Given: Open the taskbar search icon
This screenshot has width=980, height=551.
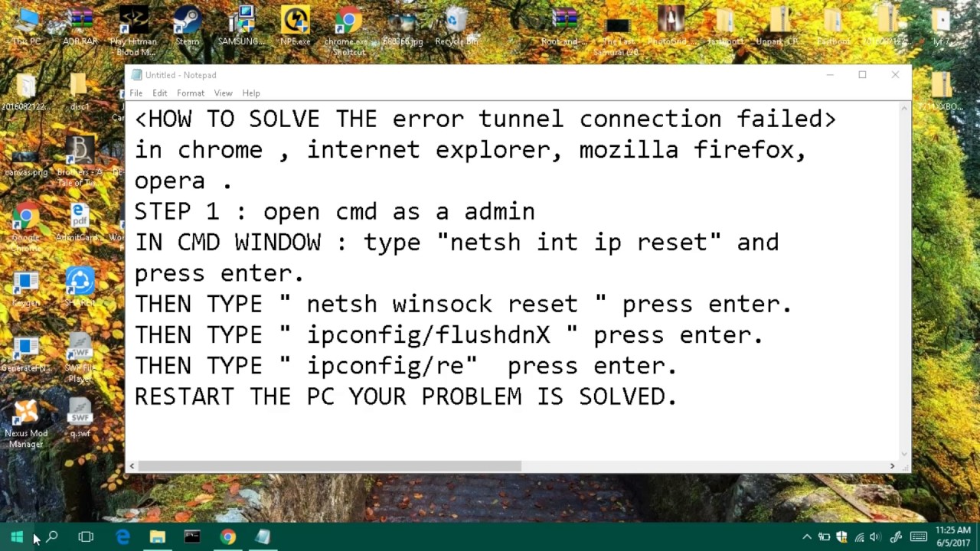Looking at the screenshot, I should pos(51,537).
